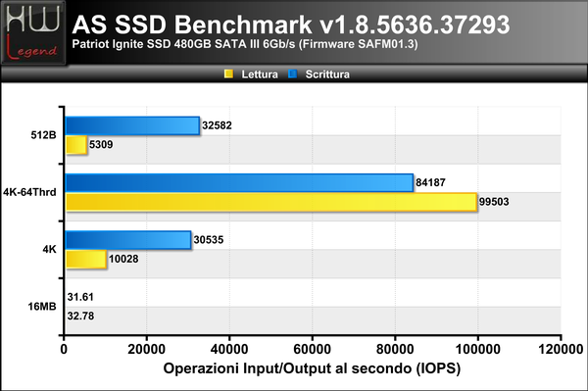Click the HW Legend logo
Image resolution: width=588 pixels, height=391 pixels.
click(33, 32)
